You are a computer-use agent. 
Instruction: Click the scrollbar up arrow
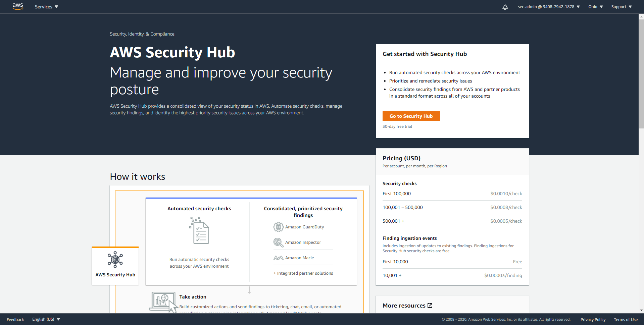click(x=641, y=16)
